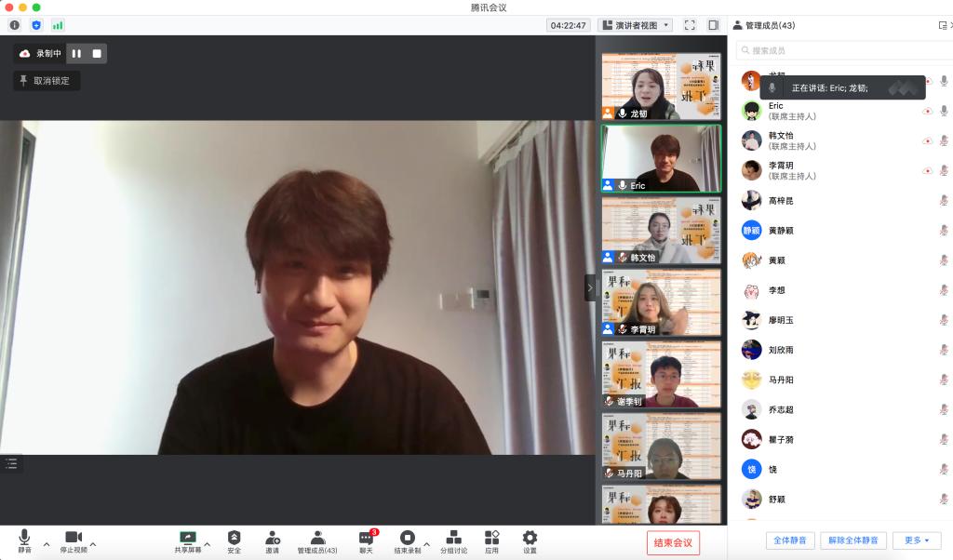The width and height of the screenshot is (953, 560).
Task: Open the More (更多) dropdown in members panel
Action: 917,540
